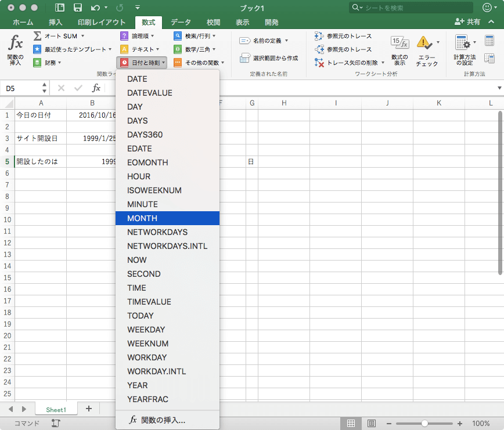Open the Logical (論理順) functions icon
504x430 pixels.
click(124, 36)
